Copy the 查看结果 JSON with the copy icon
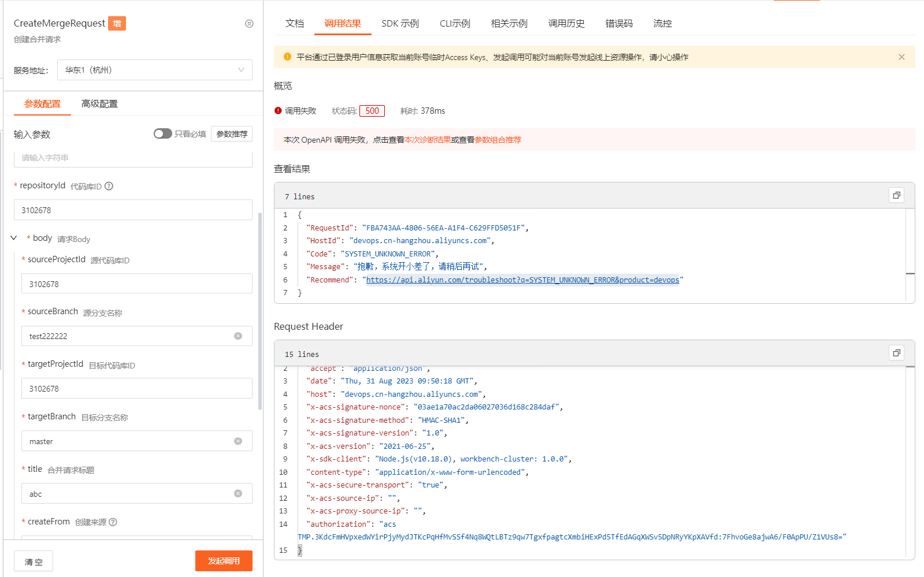This screenshot has width=924, height=577. pos(896,195)
